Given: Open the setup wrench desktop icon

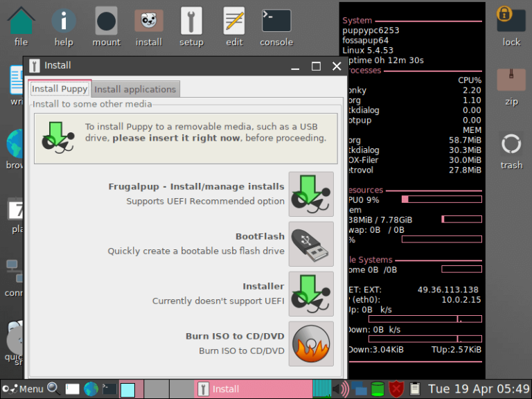Looking at the screenshot, I should click(x=191, y=21).
